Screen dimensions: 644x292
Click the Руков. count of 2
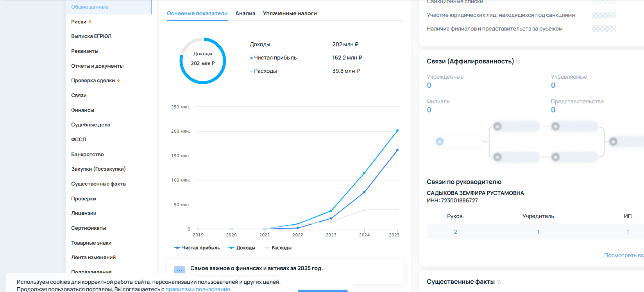pos(455,232)
